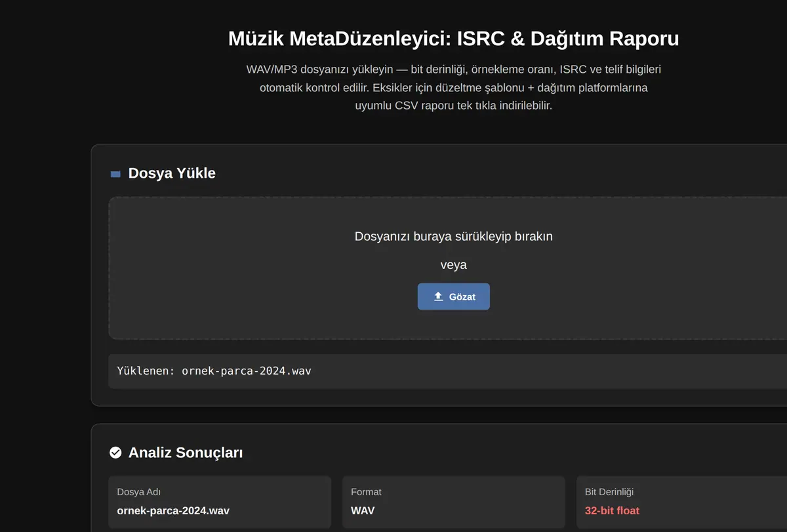Screen dimensions: 787x532
Task: Click the word 'veya' in the drop zone
Action: 453,265
